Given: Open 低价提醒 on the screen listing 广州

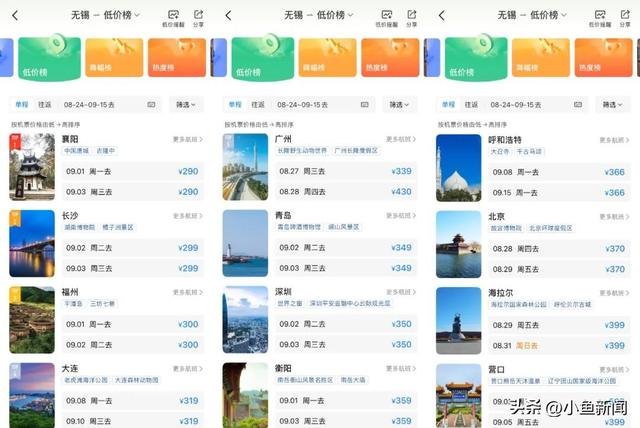Looking at the screenshot, I should (x=387, y=18).
